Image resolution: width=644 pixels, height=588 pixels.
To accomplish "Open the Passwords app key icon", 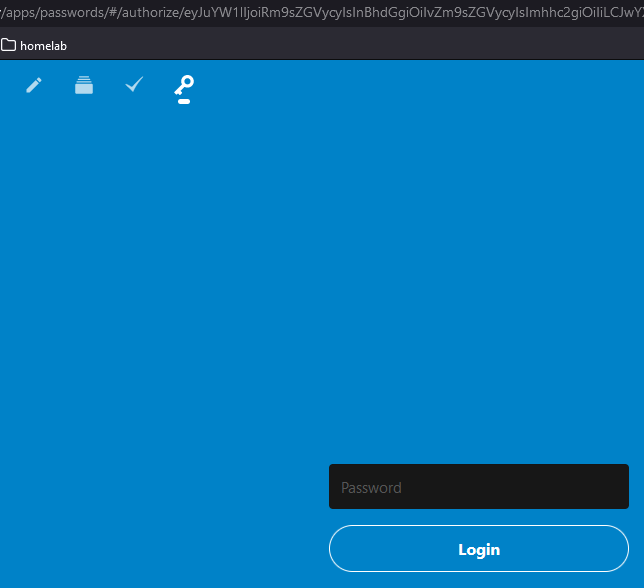I will (184, 85).
